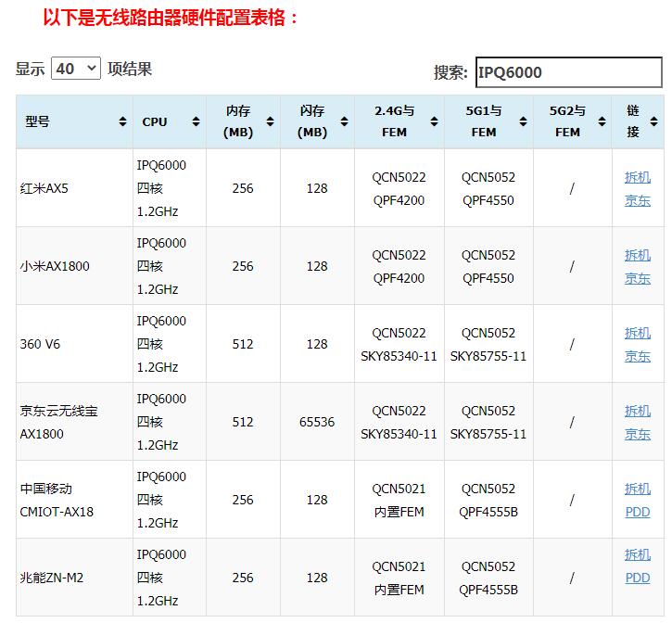This screenshot has height=623, width=672.
Task: Sort by 2.4G与FEM column arrows
Action: click(x=434, y=121)
